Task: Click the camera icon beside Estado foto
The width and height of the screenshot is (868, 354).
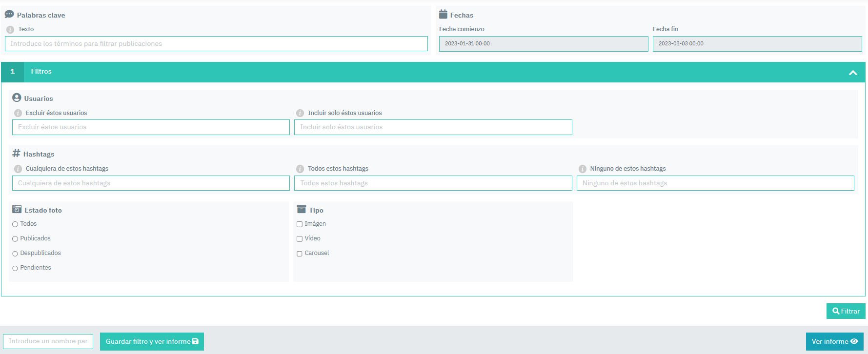Action: 17,210
